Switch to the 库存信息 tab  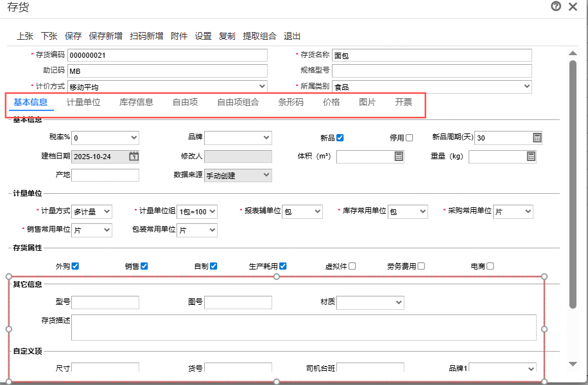tap(136, 102)
